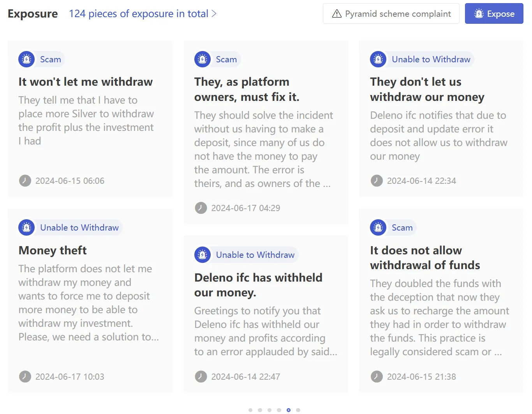
Task: Click clock icon beside 2024-06-17 10:03
Action: coord(25,377)
